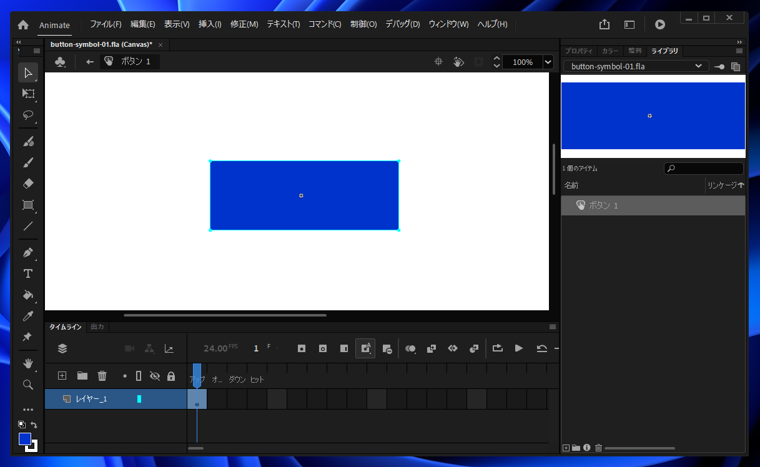Click the Home icon
760x467 pixels.
[23, 25]
